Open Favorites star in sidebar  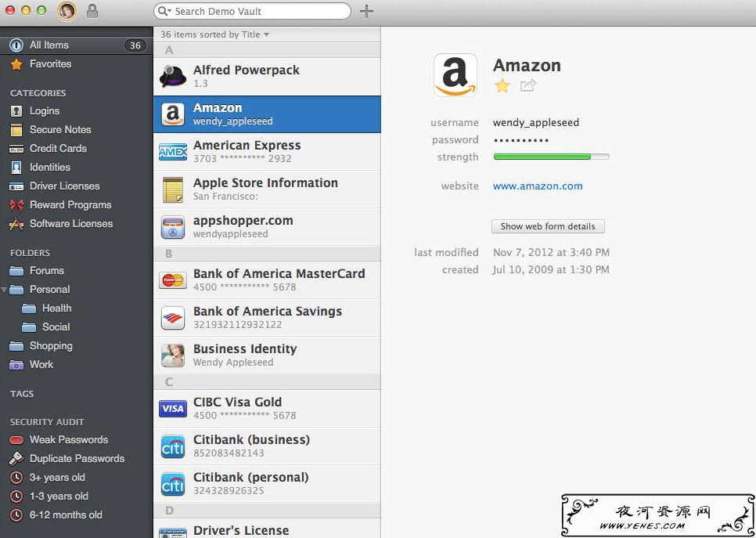[16, 64]
